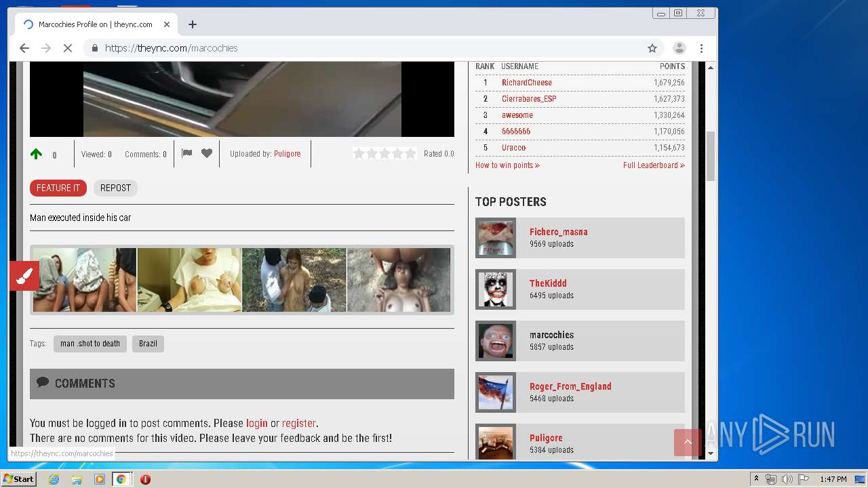Click the browser back arrow
The height and width of the screenshot is (488, 868).
[24, 48]
